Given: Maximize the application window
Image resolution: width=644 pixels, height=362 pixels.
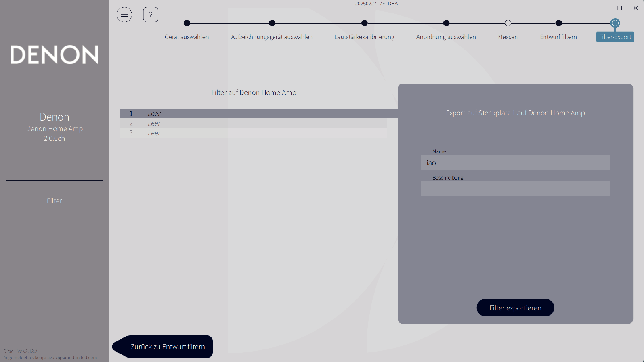Looking at the screenshot, I should click(619, 8).
